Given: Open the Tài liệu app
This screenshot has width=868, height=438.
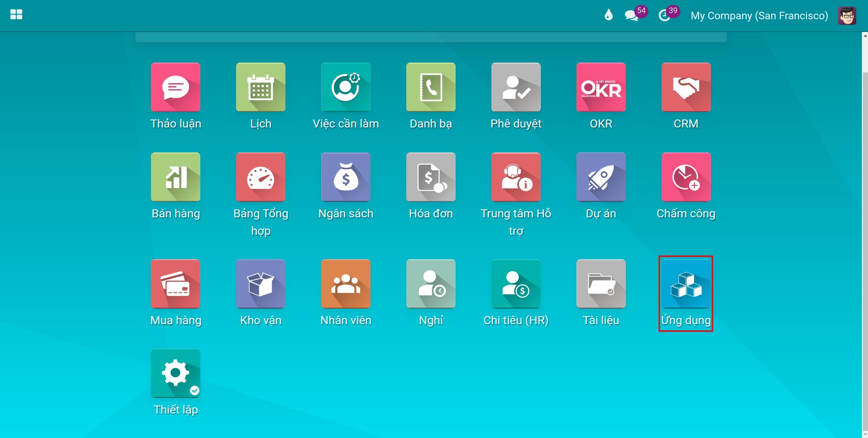Looking at the screenshot, I should (x=601, y=284).
